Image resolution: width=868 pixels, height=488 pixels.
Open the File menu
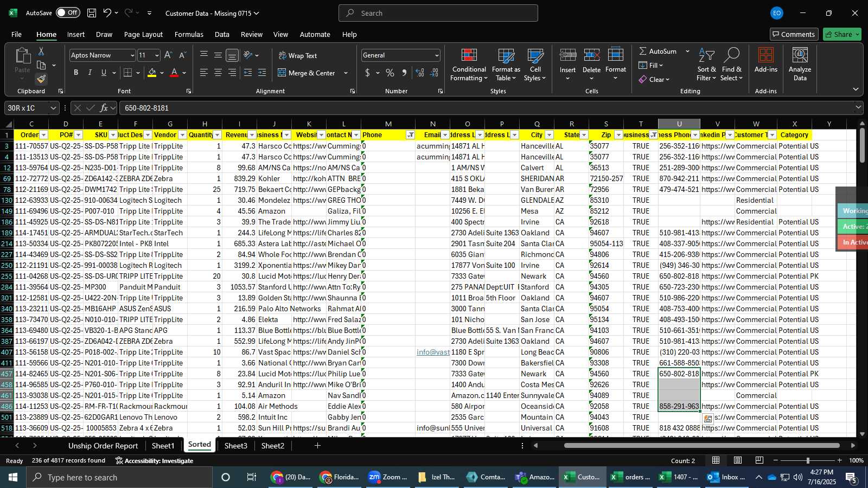pyautogui.click(x=17, y=34)
